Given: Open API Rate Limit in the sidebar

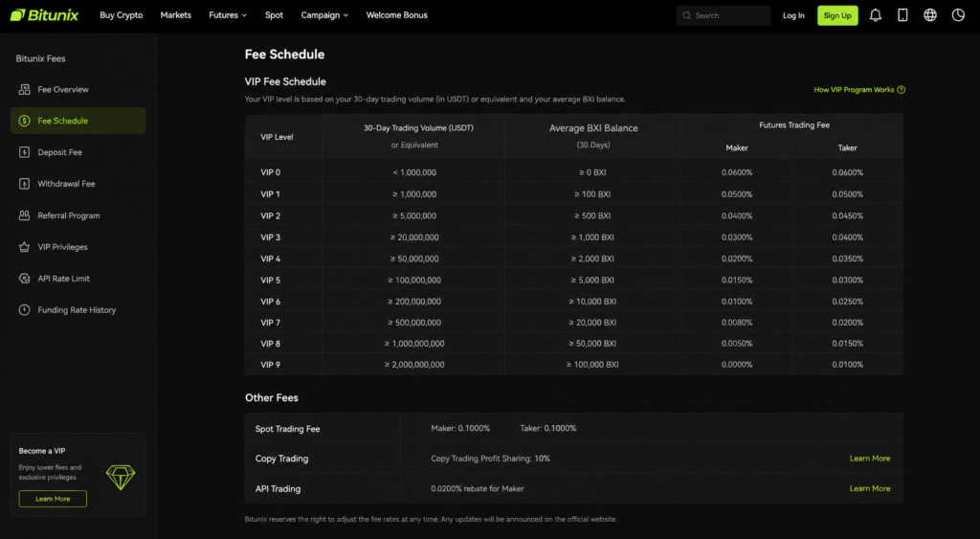Looking at the screenshot, I should point(78,279).
